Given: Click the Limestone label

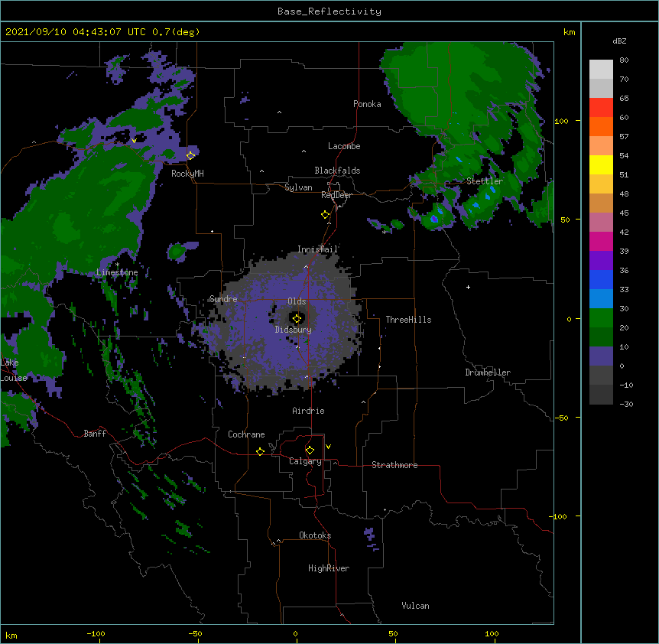Looking at the screenshot, I should click(117, 272).
